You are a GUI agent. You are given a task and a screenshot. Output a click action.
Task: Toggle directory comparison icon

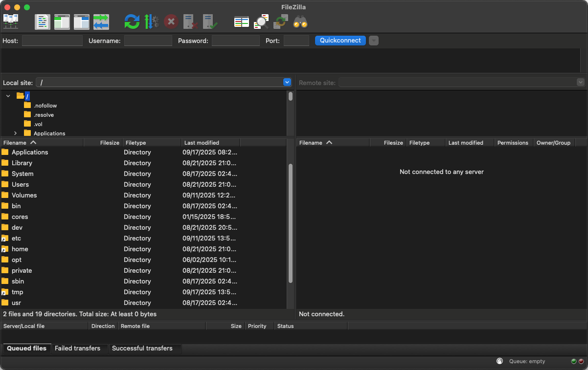click(x=261, y=22)
